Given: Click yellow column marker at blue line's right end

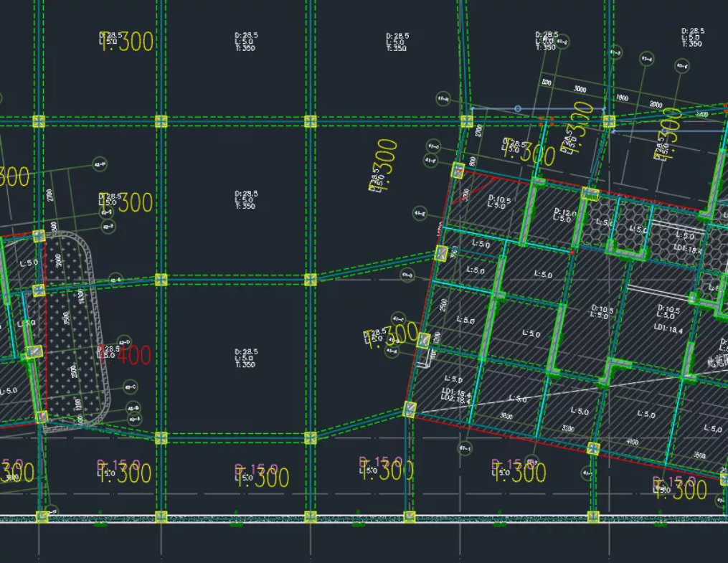Looking at the screenshot, I should [609, 121].
